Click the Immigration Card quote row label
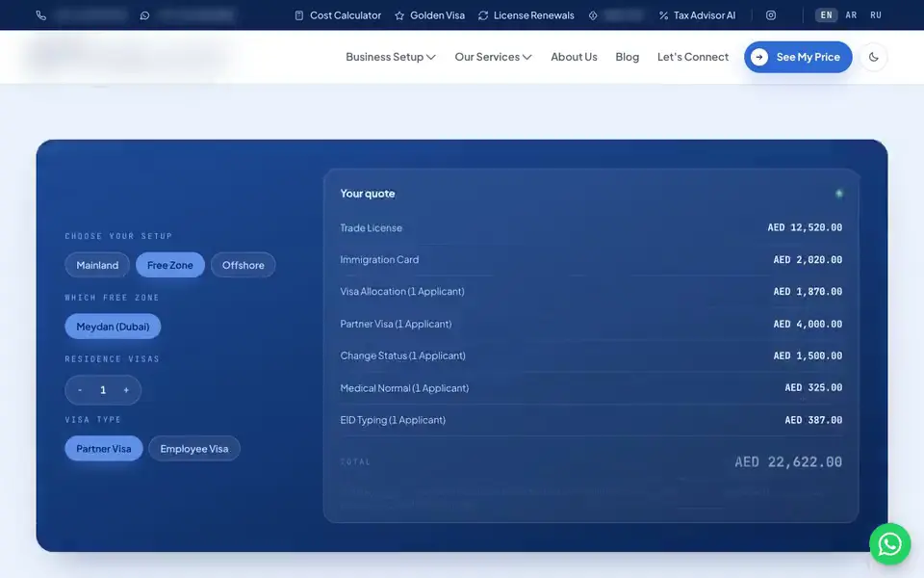This screenshot has width=924, height=578. click(x=379, y=259)
